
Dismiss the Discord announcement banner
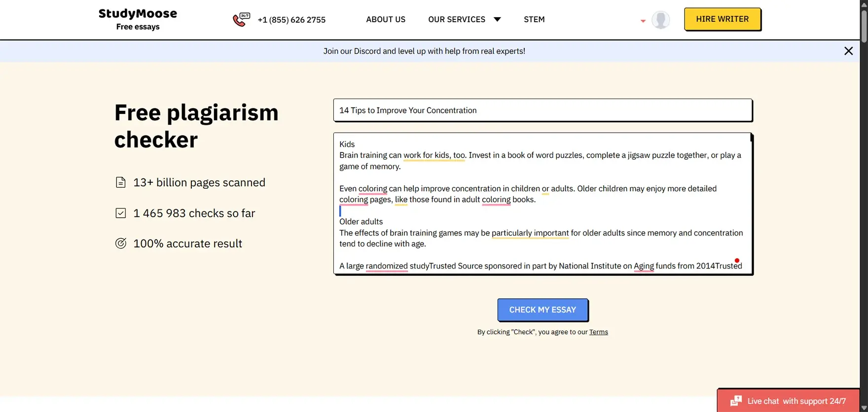coord(848,51)
